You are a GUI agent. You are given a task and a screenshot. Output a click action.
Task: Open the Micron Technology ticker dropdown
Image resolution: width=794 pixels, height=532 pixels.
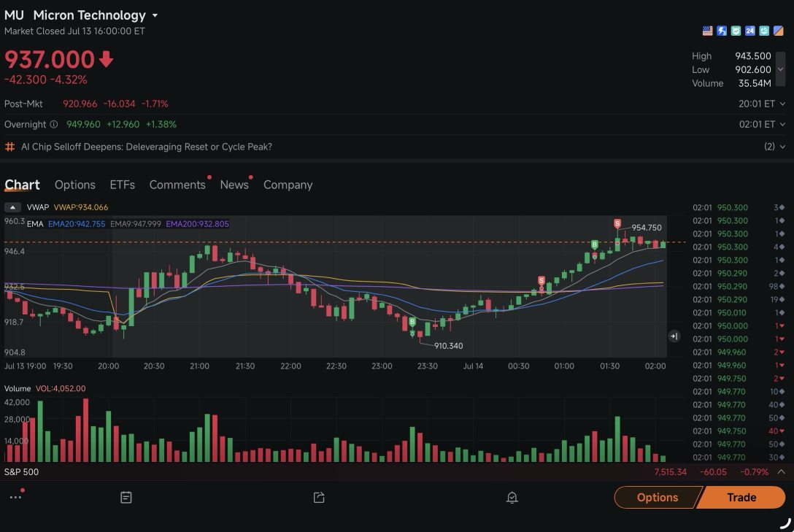click(155, 16)
